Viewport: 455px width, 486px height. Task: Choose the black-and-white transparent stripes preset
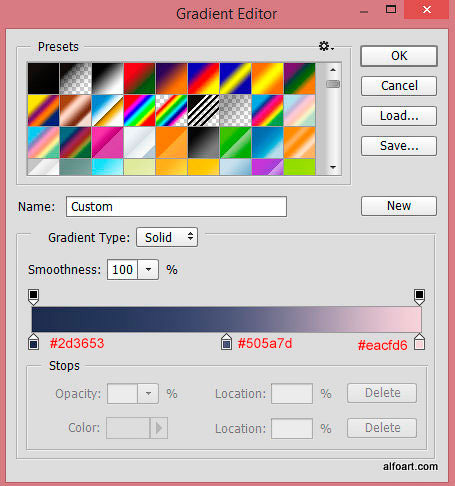point(203,110)
